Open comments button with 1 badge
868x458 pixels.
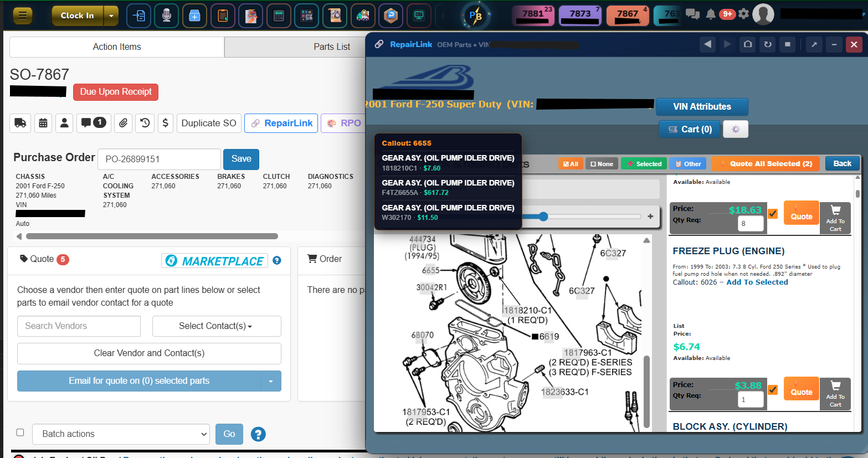[94, 123]
